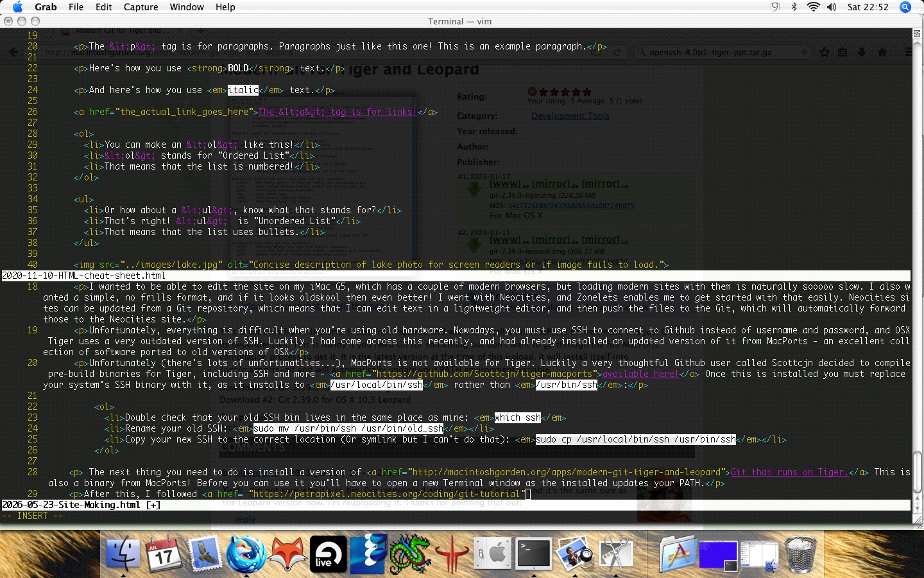This screenshot has height=578, width=924.
Task: Click the Terminal split-pane icon above scrollbar
Action: pos(917,33)
